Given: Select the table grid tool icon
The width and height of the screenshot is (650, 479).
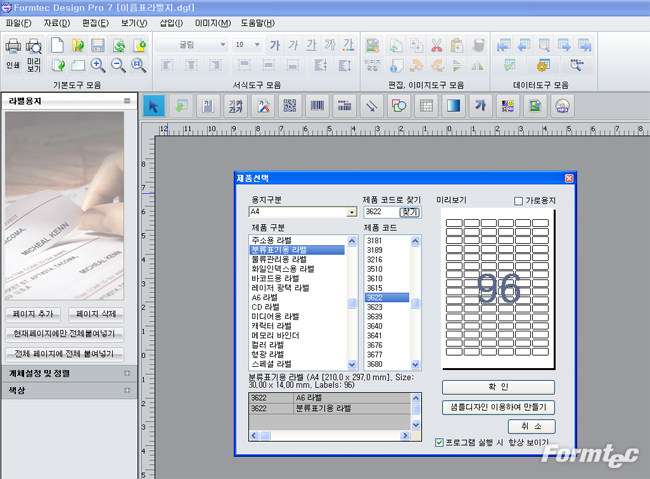Looking at the screenshot, I should pyautogui.click(x=426, y=106).
